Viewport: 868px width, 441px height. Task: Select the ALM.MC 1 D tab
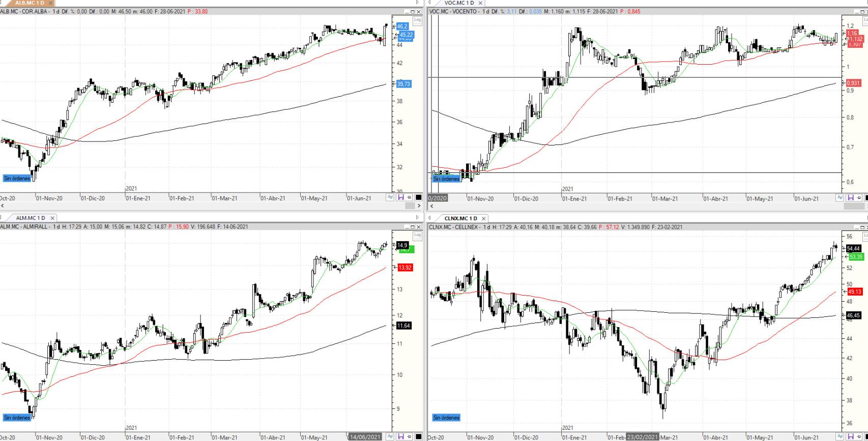pos(30,218)
